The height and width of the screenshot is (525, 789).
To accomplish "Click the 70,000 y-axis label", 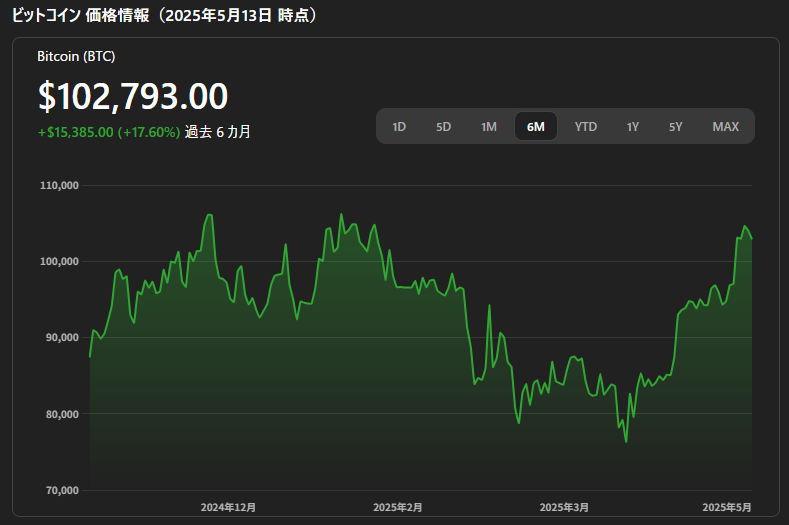I will [62, 491].
